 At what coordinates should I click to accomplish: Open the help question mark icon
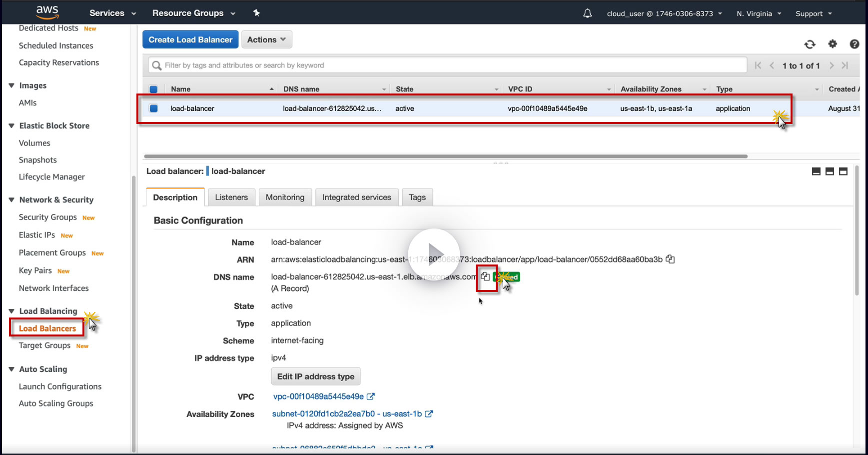pos(855,44)
